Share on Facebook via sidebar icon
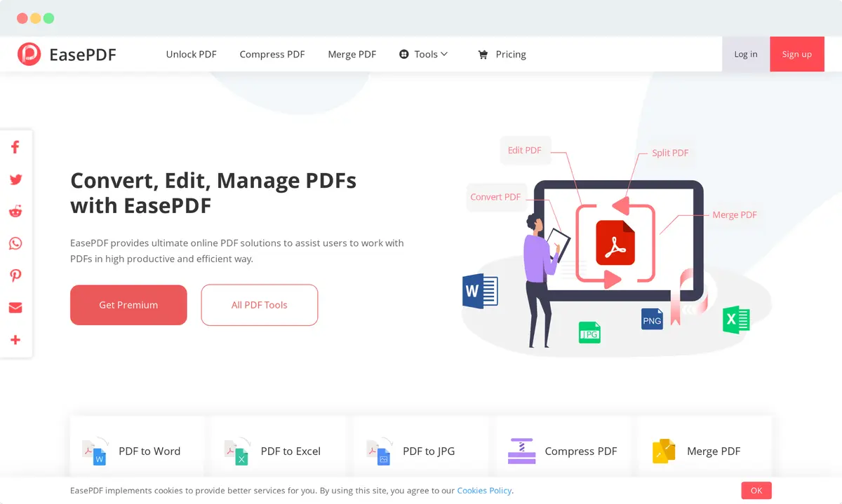 pos(15,147)
